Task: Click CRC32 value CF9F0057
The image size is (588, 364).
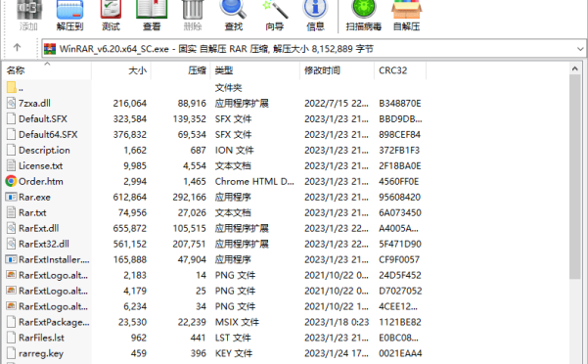Action: tap(399, 259)
